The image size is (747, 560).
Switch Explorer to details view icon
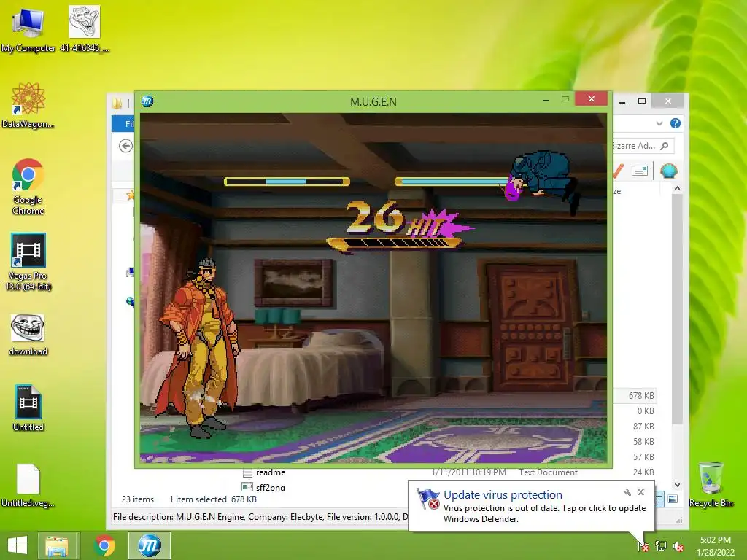pos(659,499)
